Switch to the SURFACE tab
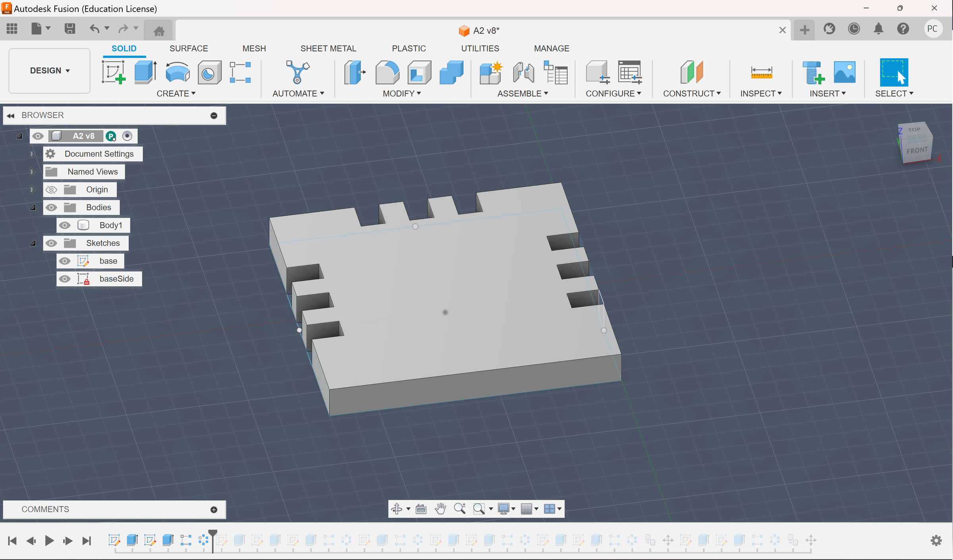This screenshot has width=953, height=560. pyautogui.click(x=189, y=48)
